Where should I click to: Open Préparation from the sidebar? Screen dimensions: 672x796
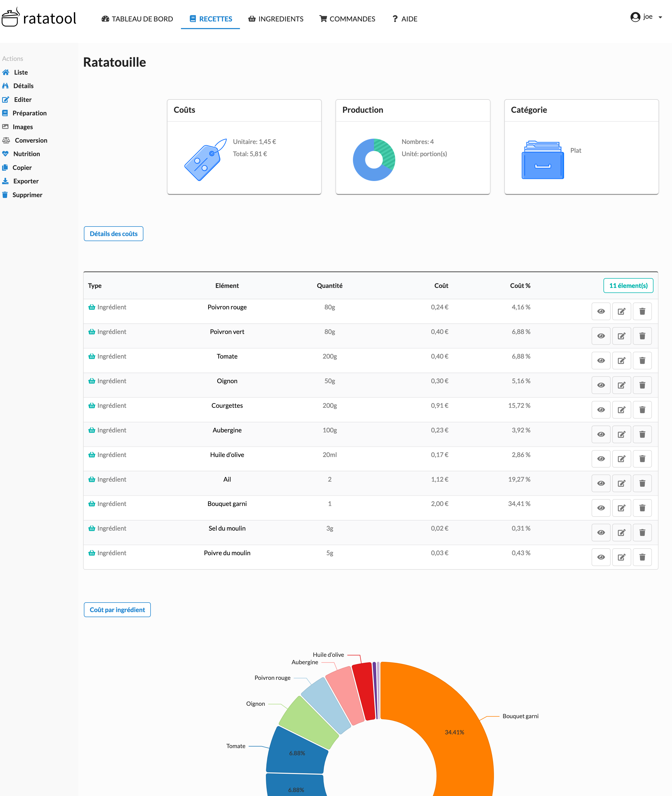point(24,113)
